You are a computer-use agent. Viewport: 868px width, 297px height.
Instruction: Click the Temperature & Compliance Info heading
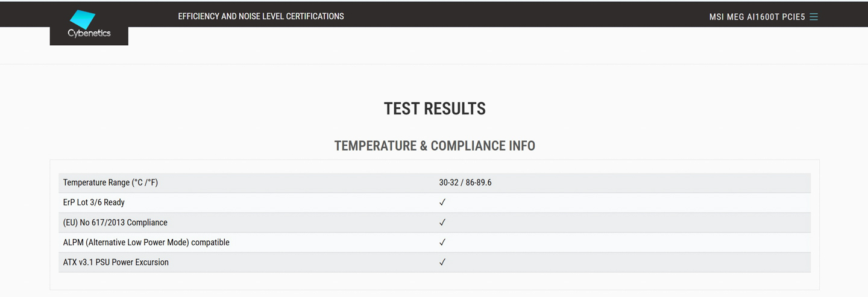pyautogui.click(x=435, y=146)
